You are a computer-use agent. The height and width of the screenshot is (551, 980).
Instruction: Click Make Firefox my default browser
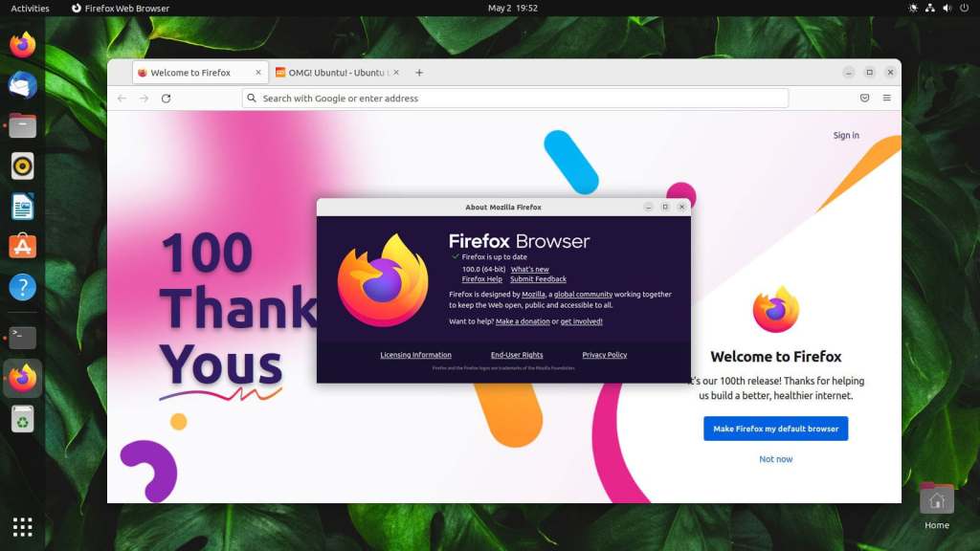coord(775,429)
